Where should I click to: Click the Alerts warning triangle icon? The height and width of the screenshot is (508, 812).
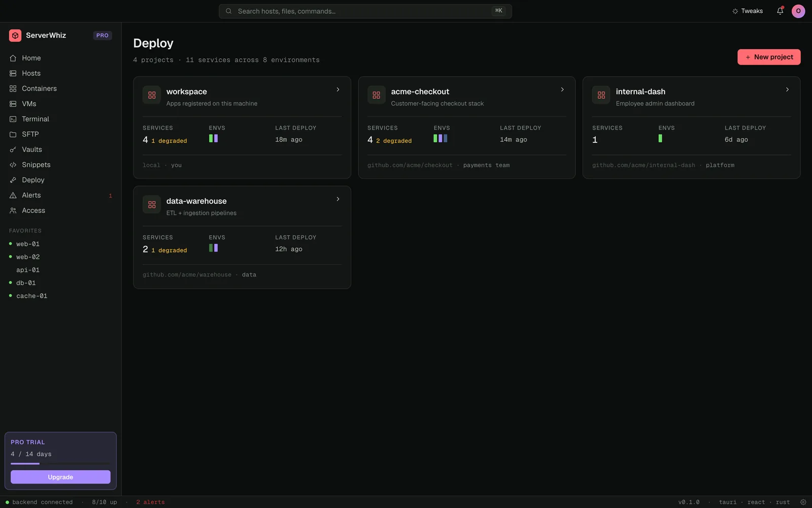click(13, 196)
